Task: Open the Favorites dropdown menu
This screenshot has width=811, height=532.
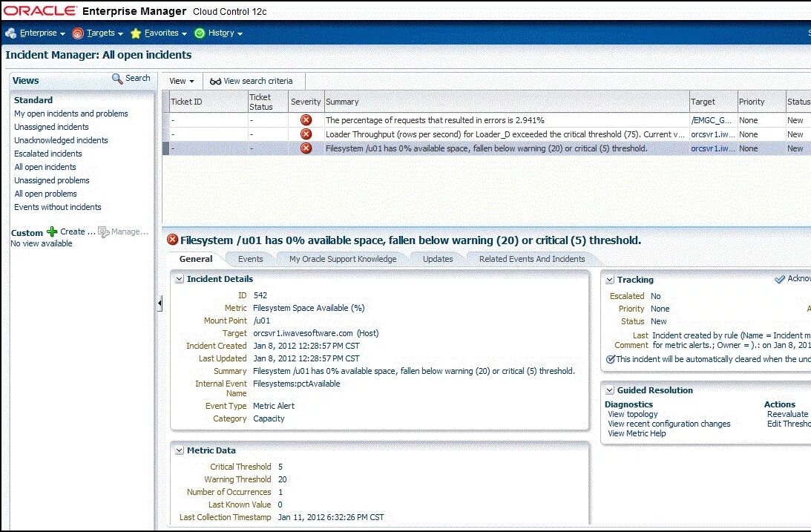Action: pos(165,33)
